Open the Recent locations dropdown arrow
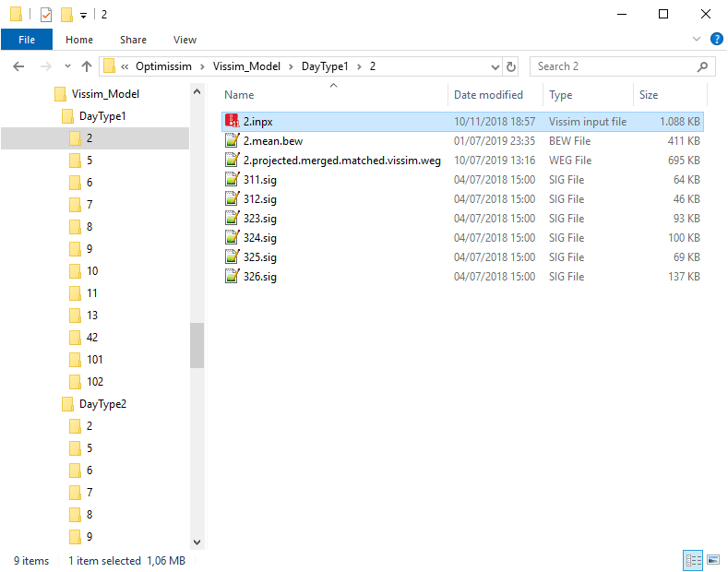The image size is (728, 572). pos(67,66)
